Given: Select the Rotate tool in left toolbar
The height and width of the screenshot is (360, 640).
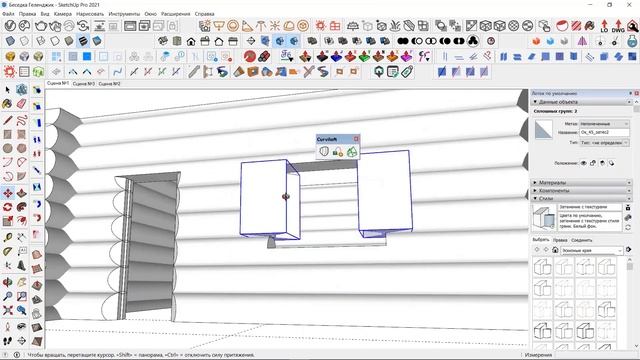Looking at the screenshot, I should (x=7, y=207).
